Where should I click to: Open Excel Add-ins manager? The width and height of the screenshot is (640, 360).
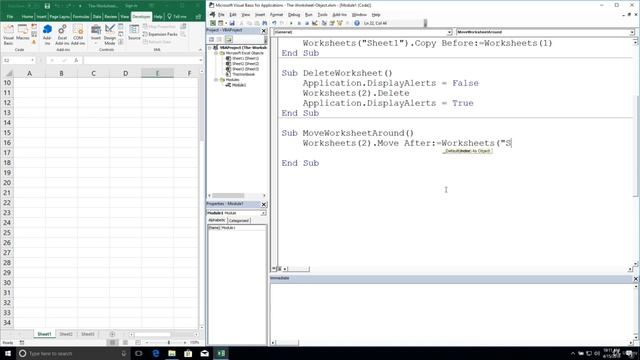point(62,34)
